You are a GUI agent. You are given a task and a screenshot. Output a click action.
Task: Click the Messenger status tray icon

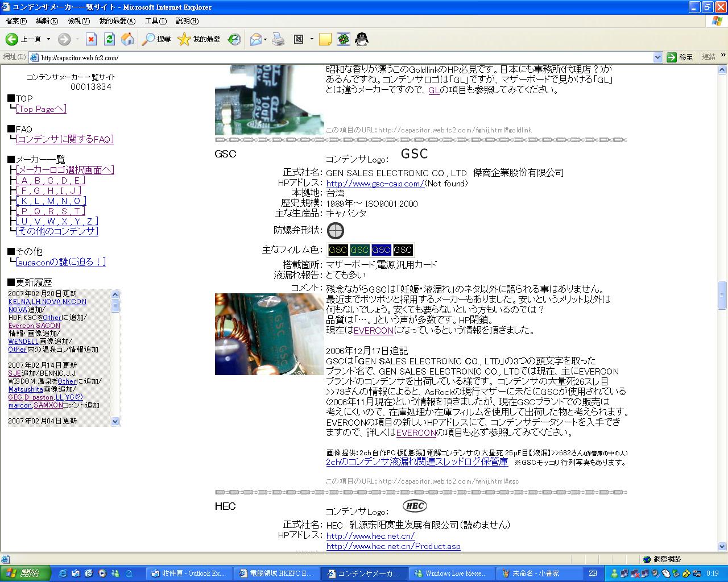click(615, 573)
